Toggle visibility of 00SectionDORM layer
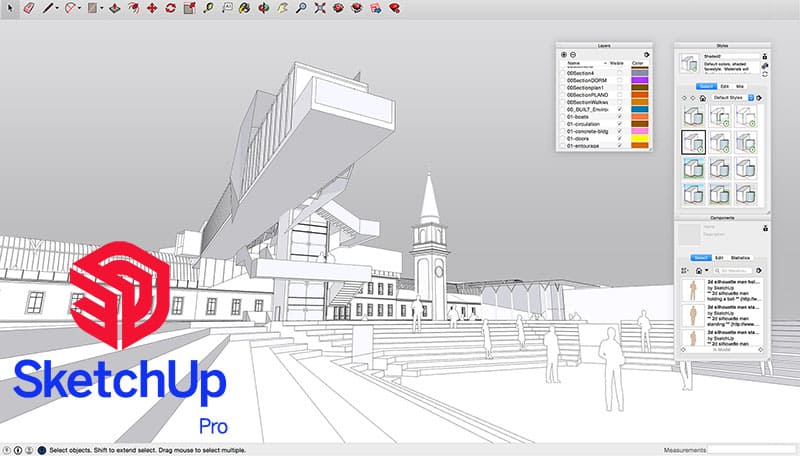800x456 pixels. (x=619, y=81)
